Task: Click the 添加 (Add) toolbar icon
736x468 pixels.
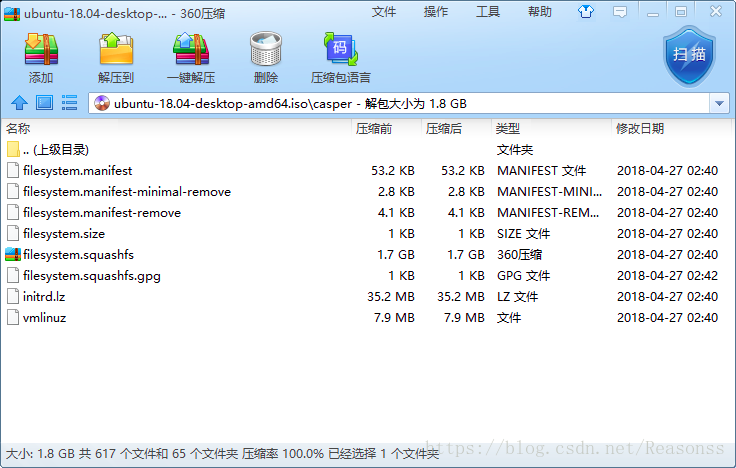Action: (41, 49)
